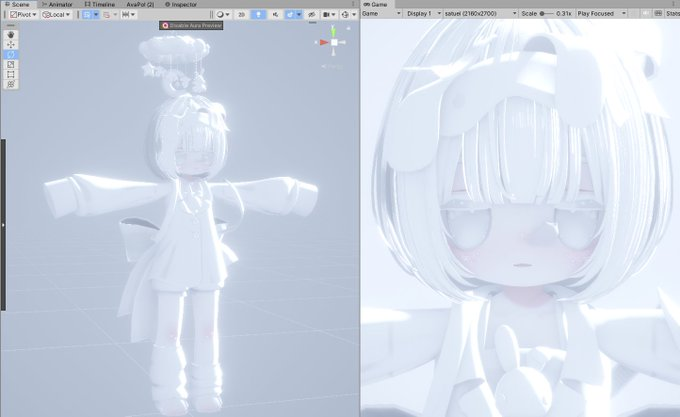Toggle Persp projection label under gizmo
The image size is (680, 417).
[x=333, y=66]
